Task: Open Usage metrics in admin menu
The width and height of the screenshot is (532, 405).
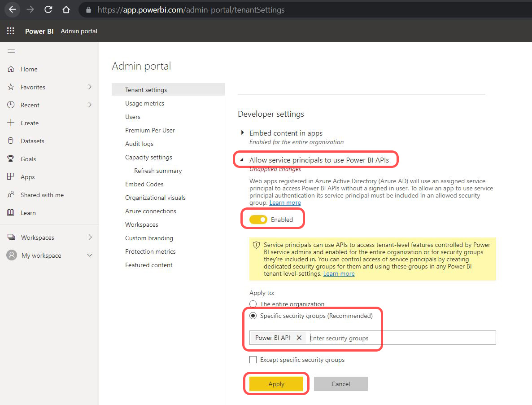Action: tap(144, 103)
